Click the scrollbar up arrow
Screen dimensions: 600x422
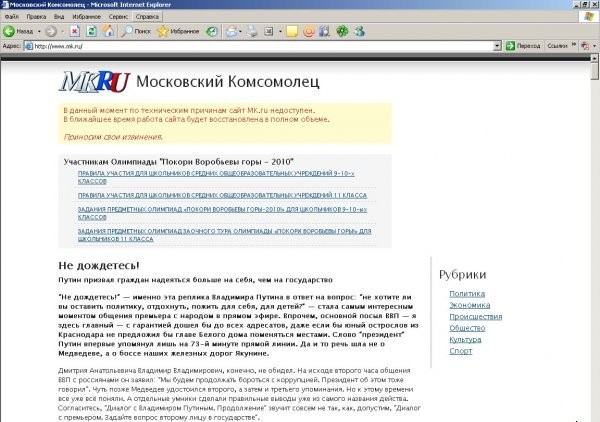pyautogui.click(x=595, y=58)
